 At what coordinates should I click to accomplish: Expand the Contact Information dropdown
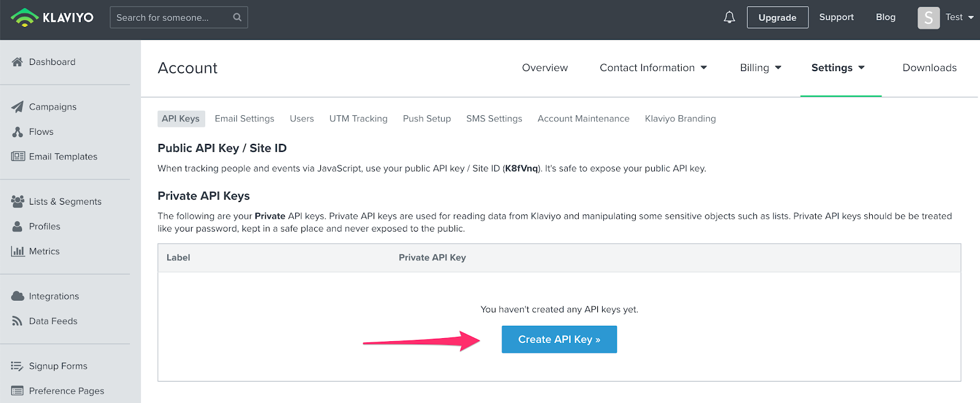(x=653, y=67)
